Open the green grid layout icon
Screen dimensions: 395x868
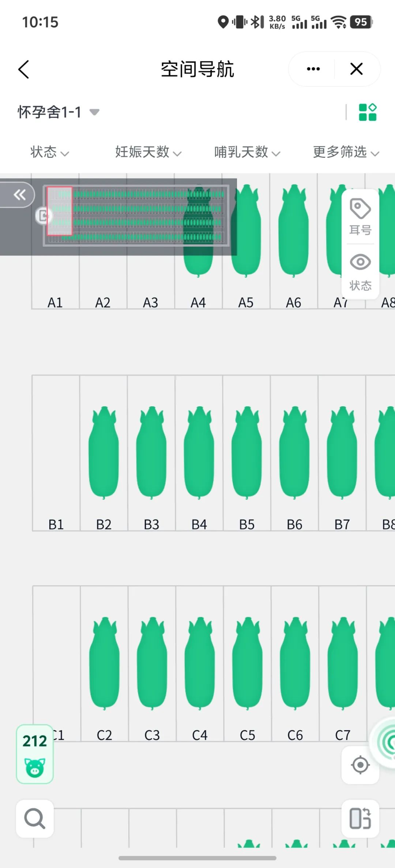click(367, 112)
